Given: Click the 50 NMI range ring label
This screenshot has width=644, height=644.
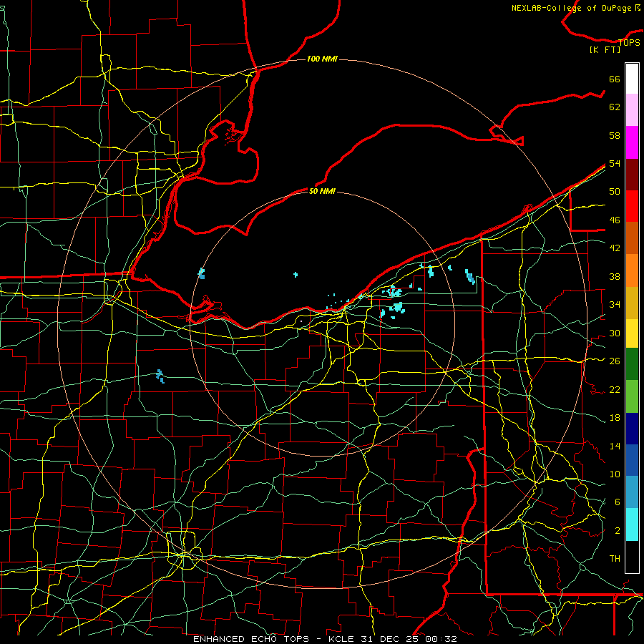Looking at the screenshot, I should pos(322,191).
